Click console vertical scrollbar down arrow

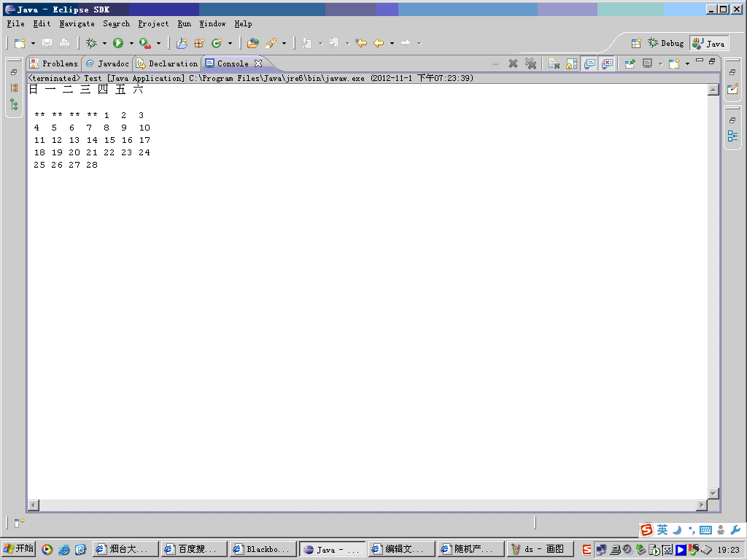(x=713, y=494)
